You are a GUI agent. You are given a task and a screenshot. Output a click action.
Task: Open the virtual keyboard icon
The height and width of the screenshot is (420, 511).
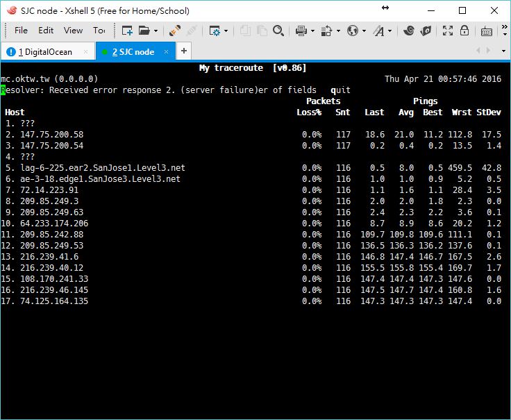click(487, 31)
